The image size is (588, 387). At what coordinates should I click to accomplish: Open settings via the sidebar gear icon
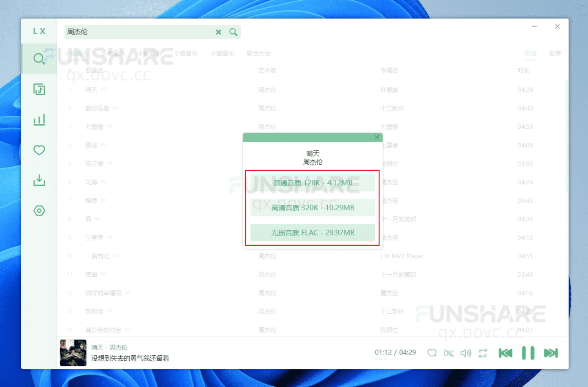39,210
